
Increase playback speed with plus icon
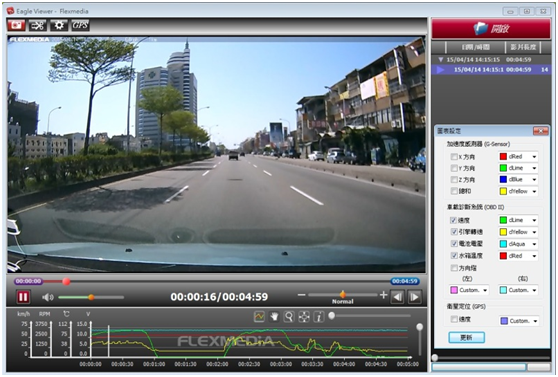[383, 295]
